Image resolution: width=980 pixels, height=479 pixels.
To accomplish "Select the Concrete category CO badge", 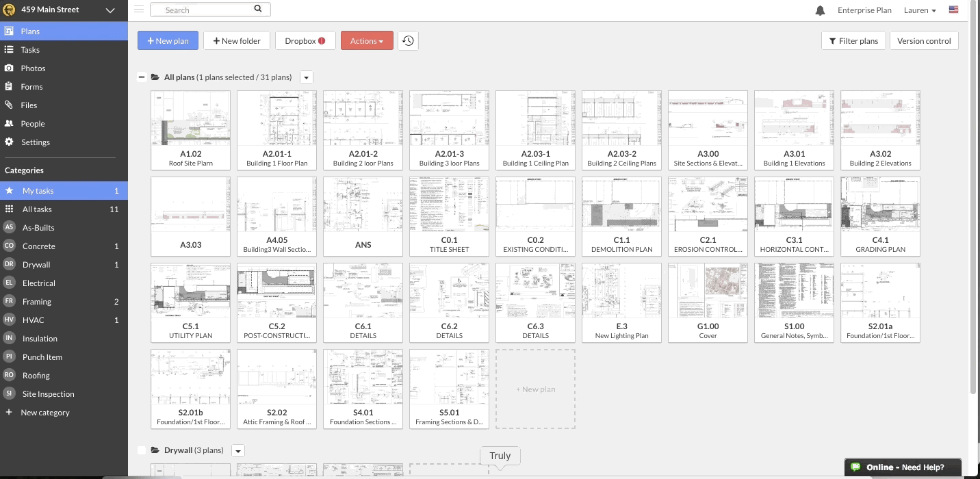I will [x=9, y=246].
